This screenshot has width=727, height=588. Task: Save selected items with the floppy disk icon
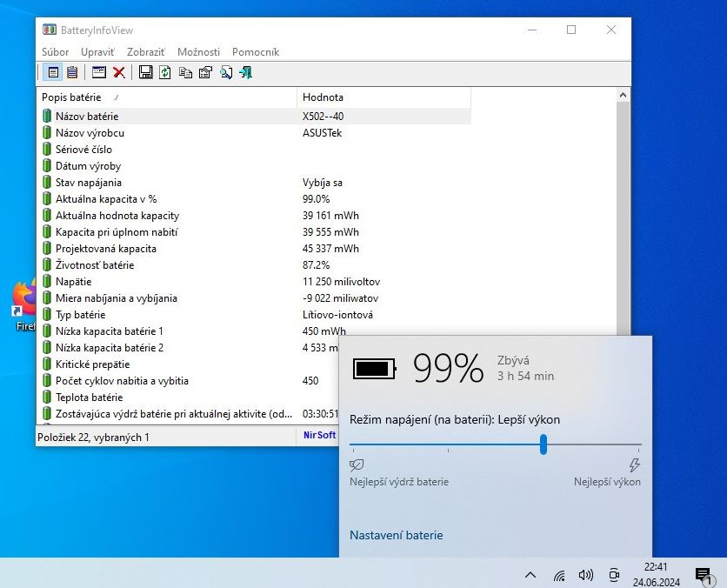point(145,72)
